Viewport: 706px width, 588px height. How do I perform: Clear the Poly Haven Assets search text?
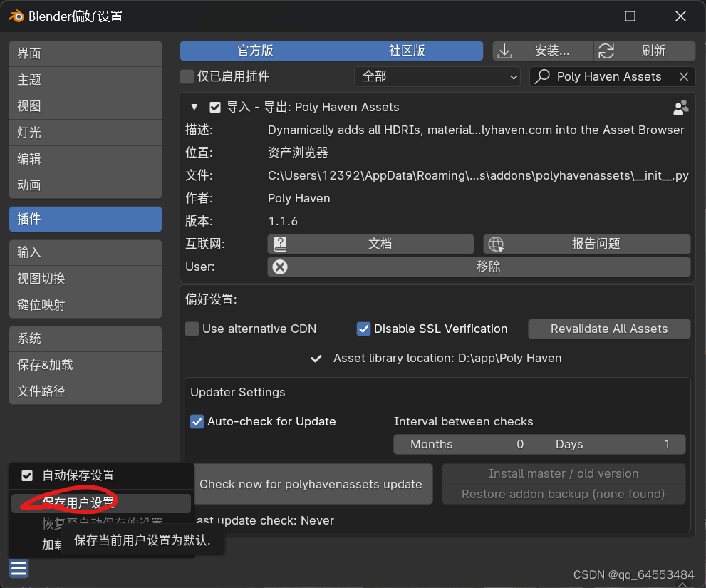(683, 76)
